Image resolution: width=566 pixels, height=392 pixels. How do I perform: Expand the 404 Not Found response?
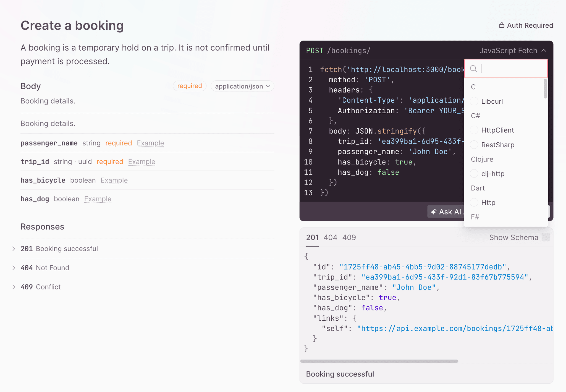(x=14, y=268)
